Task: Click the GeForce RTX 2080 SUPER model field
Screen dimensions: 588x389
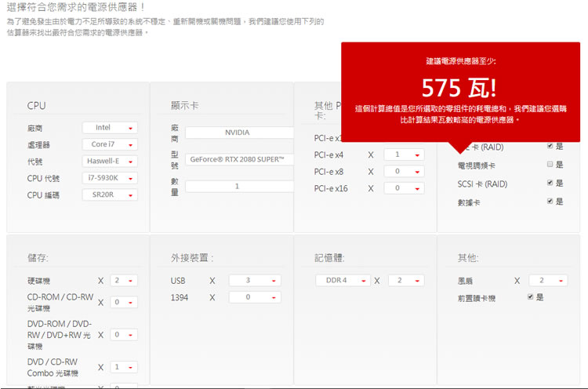Action: pos(238,159)
